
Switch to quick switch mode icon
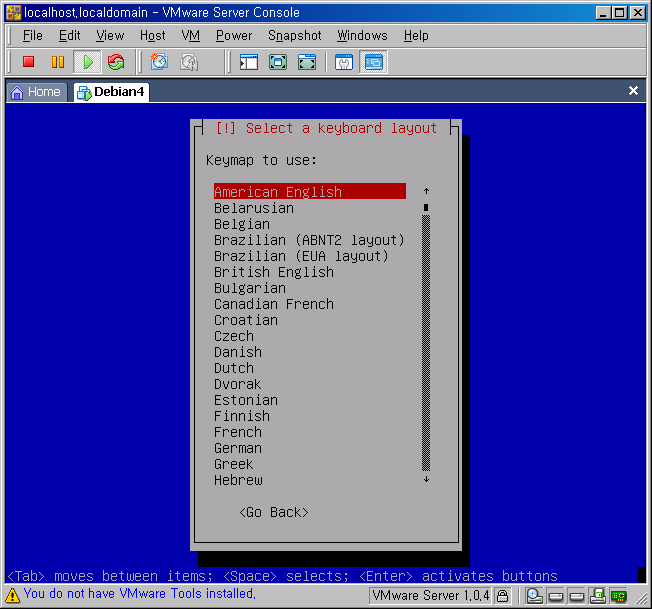(278, 62)
